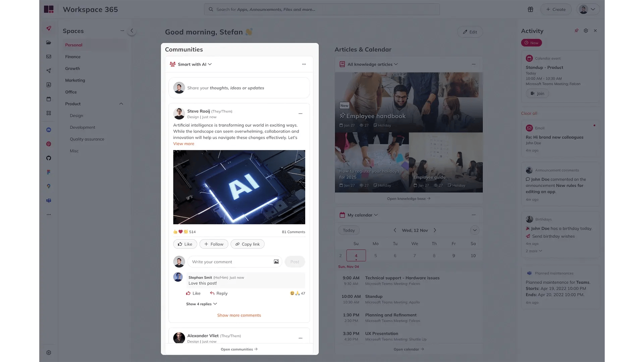Click Copy link button

click(247, 244)
